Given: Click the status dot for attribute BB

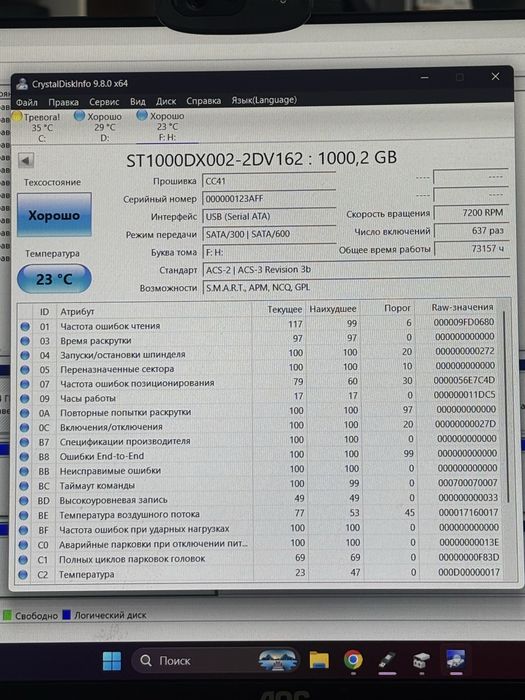Looking at the screenshot, I should (25, 471).
